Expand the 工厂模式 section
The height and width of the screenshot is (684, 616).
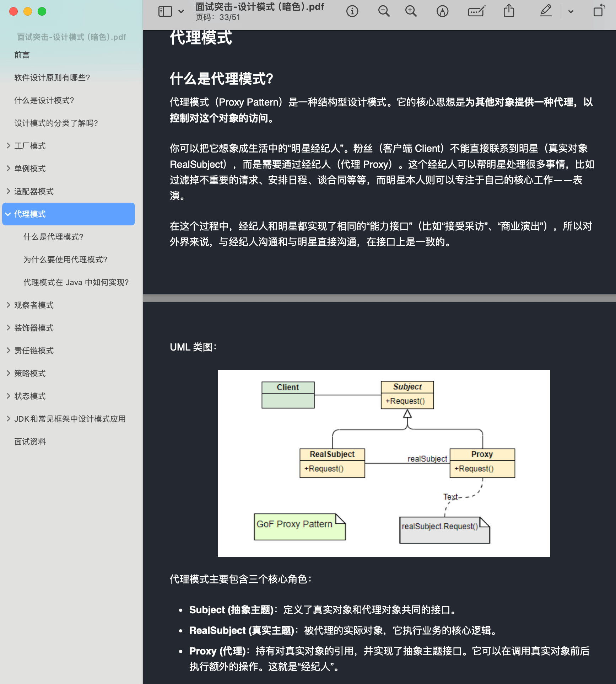(x=9, y=145)
